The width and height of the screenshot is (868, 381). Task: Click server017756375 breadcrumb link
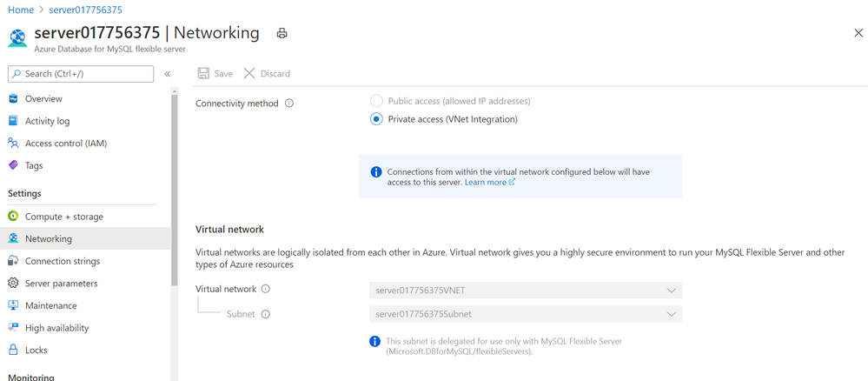click(86, 10)
